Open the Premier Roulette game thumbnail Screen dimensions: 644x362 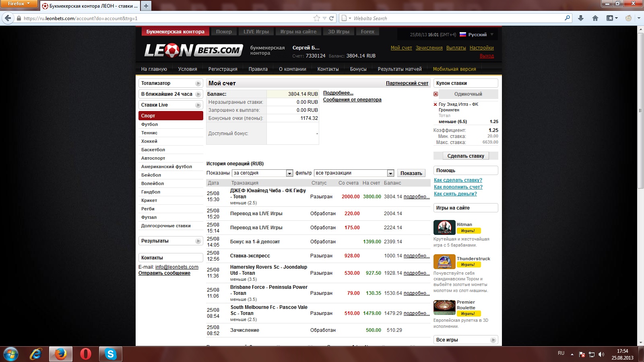(444, 308)
